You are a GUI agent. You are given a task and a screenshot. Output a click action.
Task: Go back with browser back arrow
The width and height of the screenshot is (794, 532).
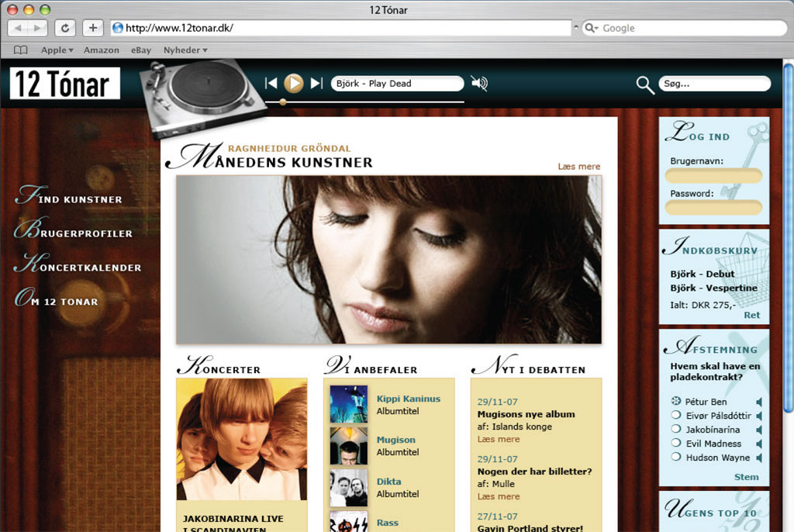19,28
